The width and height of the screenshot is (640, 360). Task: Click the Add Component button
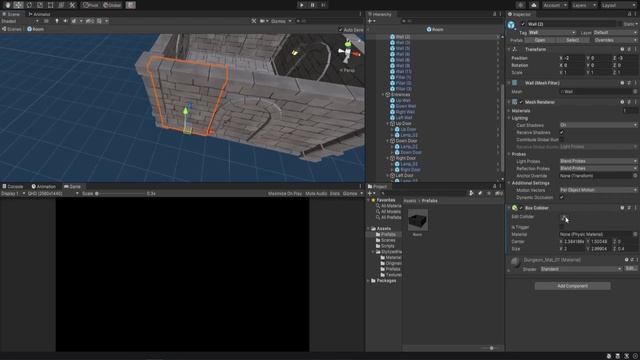tap(572, 286)
